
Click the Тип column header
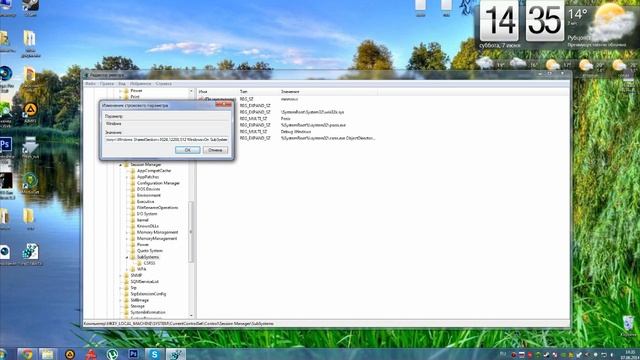[x=258, y=92]
